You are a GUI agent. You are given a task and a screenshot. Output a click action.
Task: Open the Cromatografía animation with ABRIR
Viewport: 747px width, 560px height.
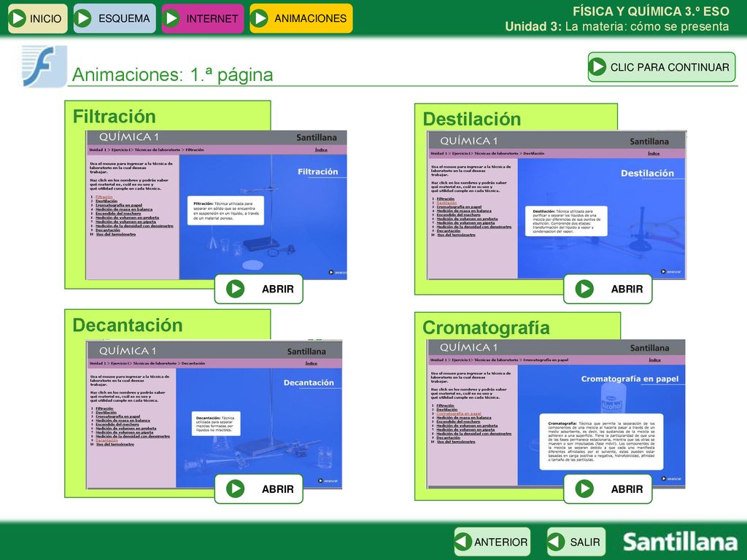click(608, 489)
